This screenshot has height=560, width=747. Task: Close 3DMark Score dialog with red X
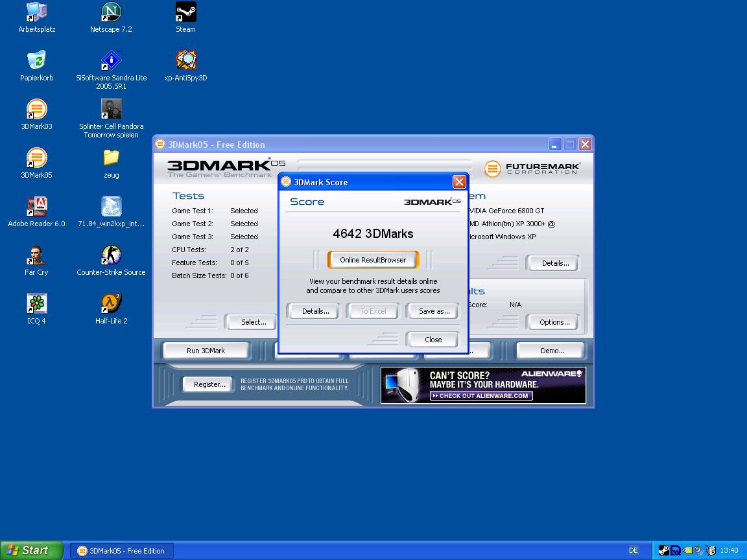click(x=459, y=182)
